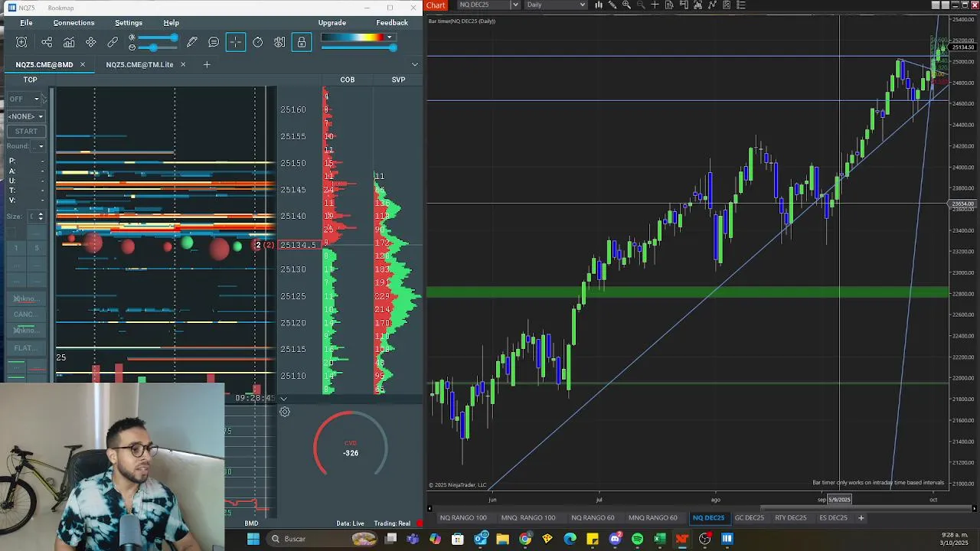Open the indicators icon in NinjaTrader toolbar
This screenshot has width=980, height=551.
(x=711, y=5)
